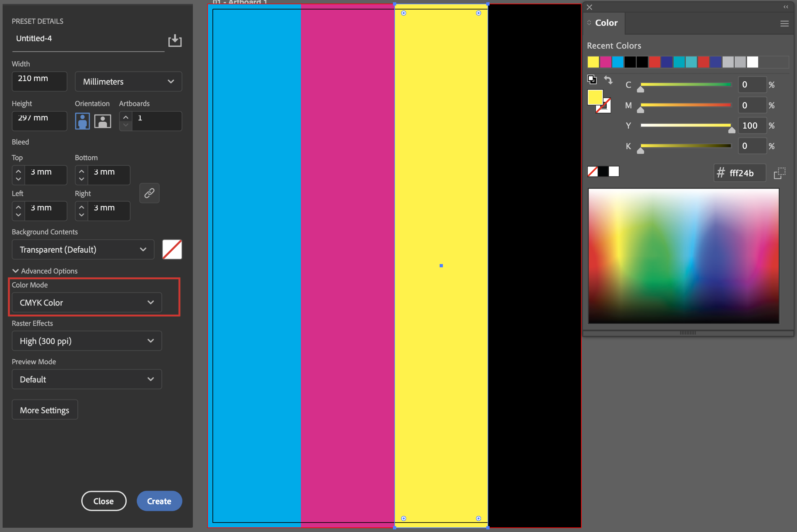Save the document preset
The height and width of the screenshot is (532, 797).
click(175, 40)
